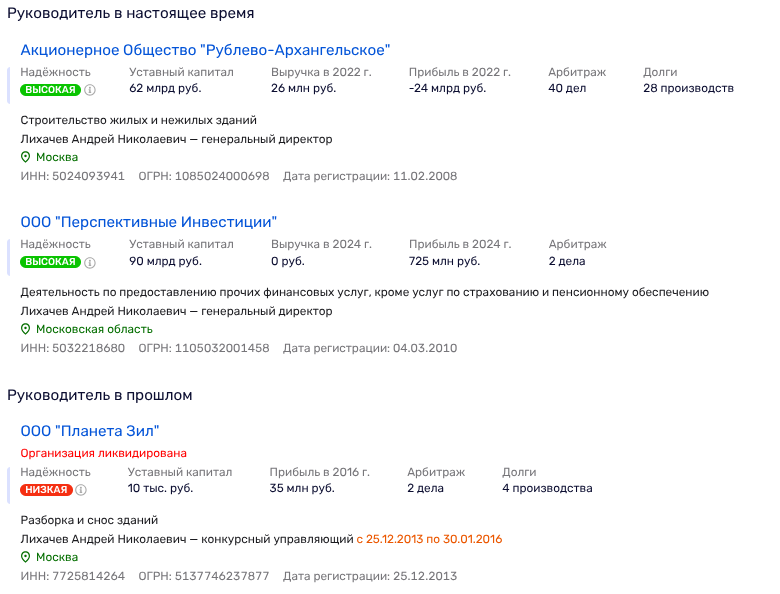
Task: Click the location pin icon for Планета Зил
Action: pos(26,557)
